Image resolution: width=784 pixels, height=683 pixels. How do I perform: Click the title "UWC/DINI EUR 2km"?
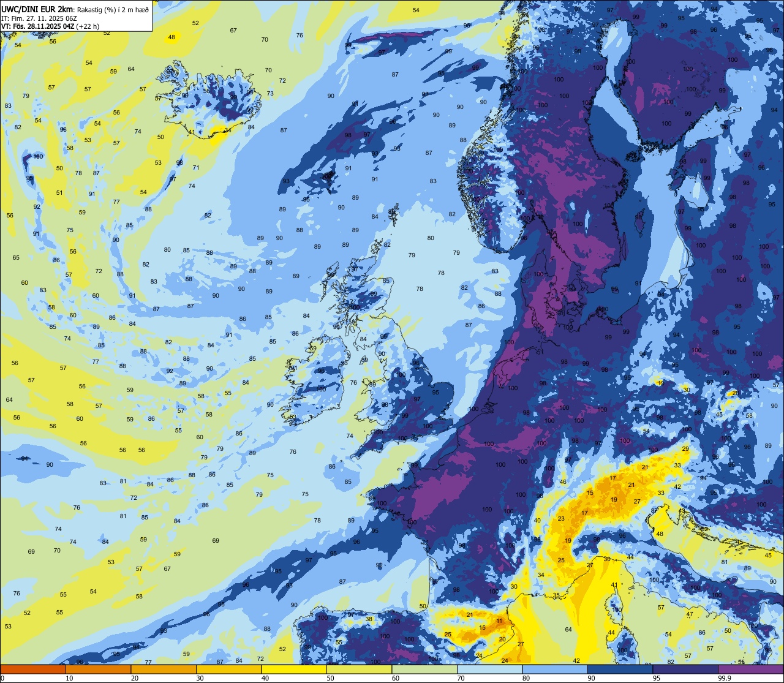coord(37,9)
